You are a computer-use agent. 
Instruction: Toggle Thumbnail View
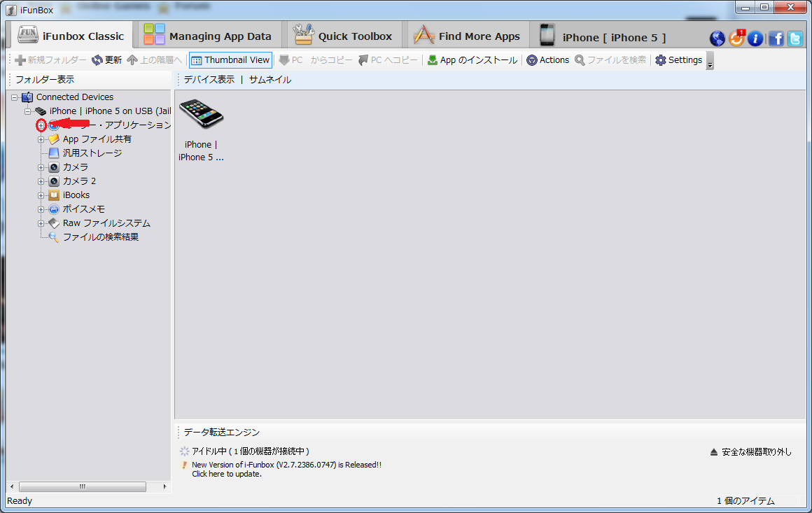tap(230, 60)
